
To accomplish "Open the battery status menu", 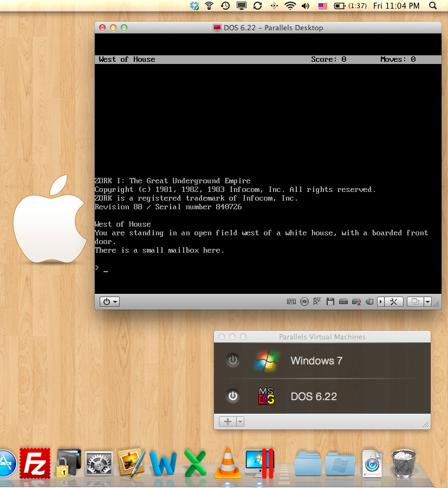I will pyautogui.click(x=350, y=5).
